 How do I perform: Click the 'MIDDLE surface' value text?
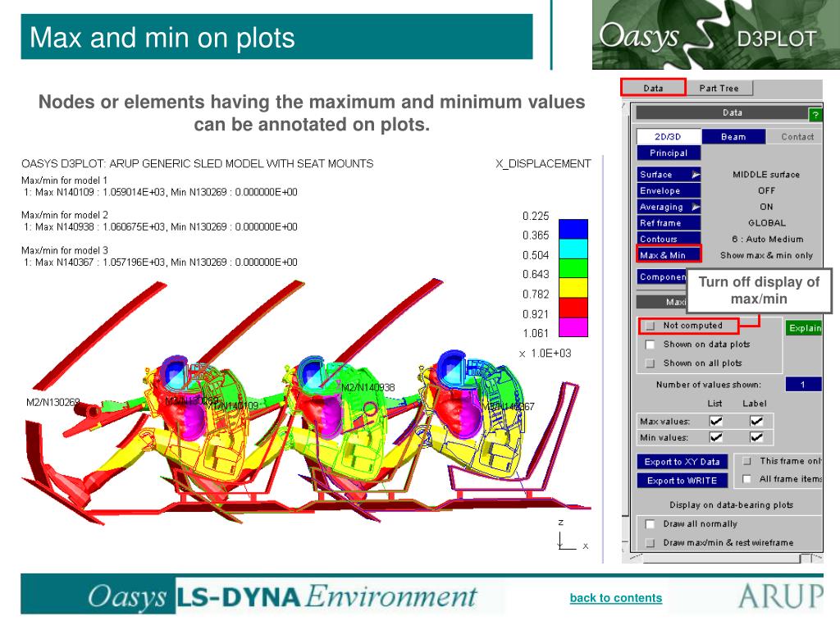(766, 175)
